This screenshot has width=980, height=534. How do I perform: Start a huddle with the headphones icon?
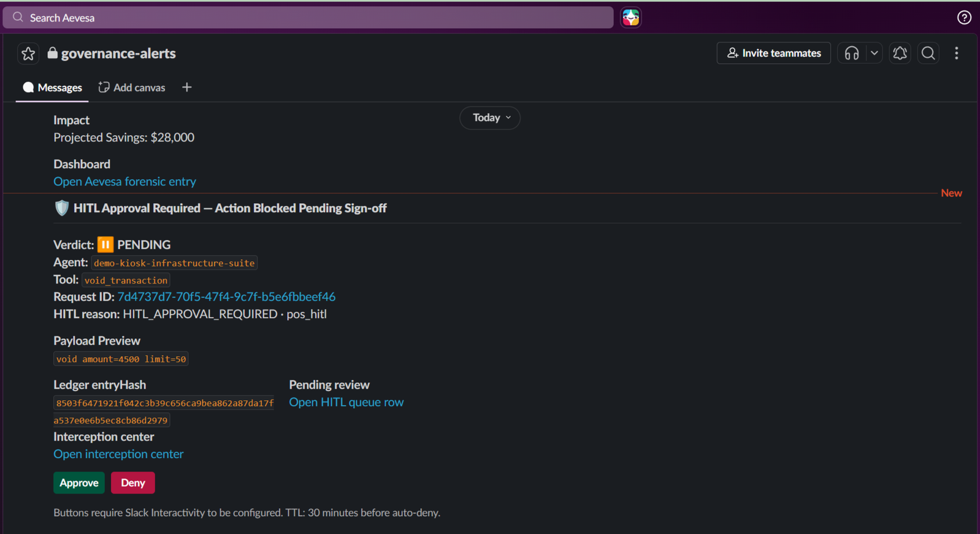(851, 53)
